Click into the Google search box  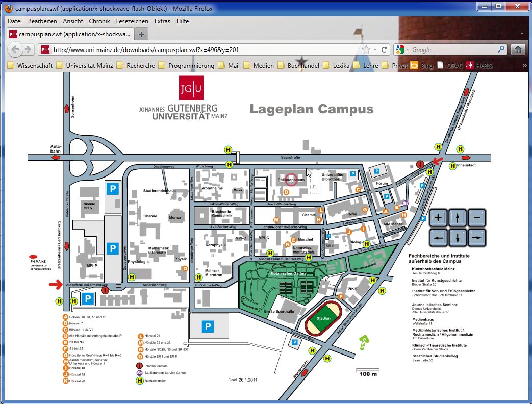tap(453, 50)
